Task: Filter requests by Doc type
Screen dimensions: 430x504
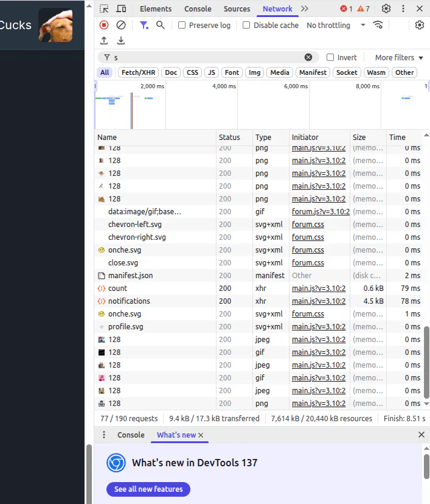Action: click(x=171, y=72)
